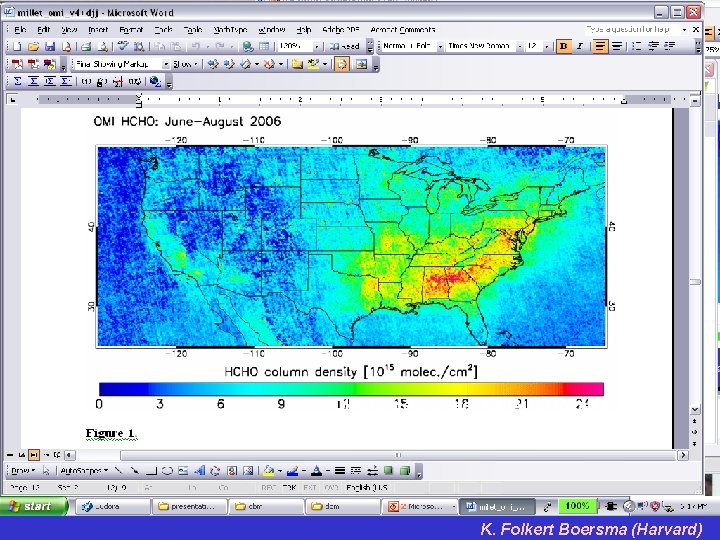Toggle Bold formatting
The width and height of the screenshot is (720, 540).
(564, 46)
